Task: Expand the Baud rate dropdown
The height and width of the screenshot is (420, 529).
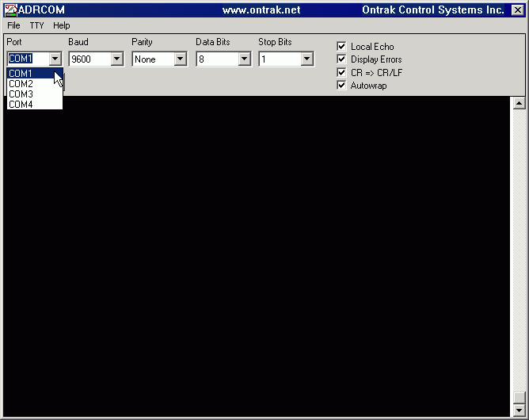Action: tap(116, 59)
